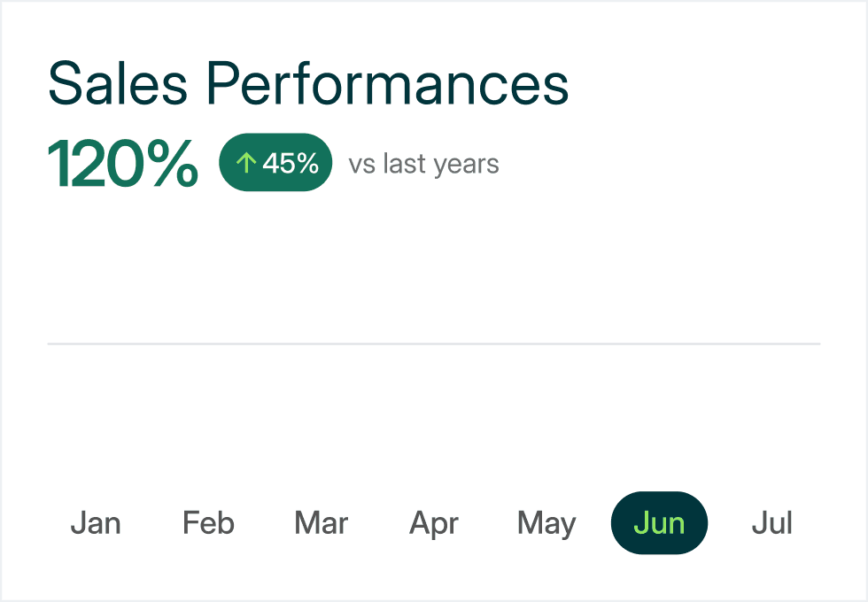Click the empty chart area above the divider

[434, 267]
